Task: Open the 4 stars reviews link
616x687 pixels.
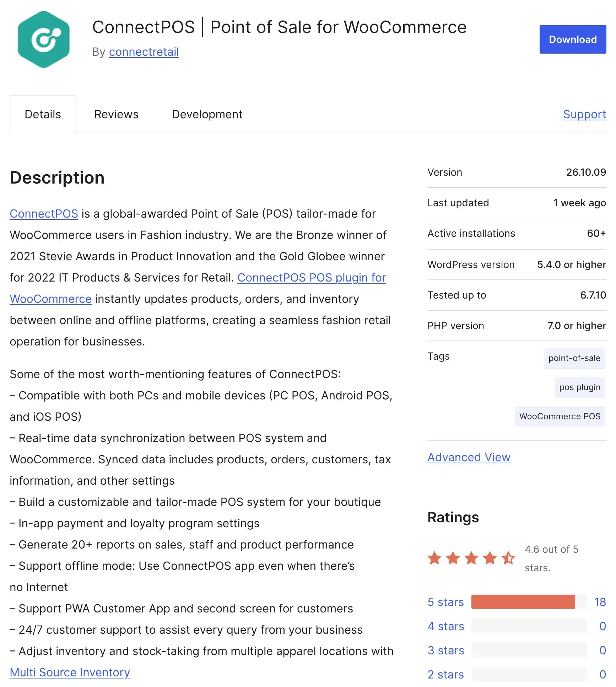Action: 446,626
